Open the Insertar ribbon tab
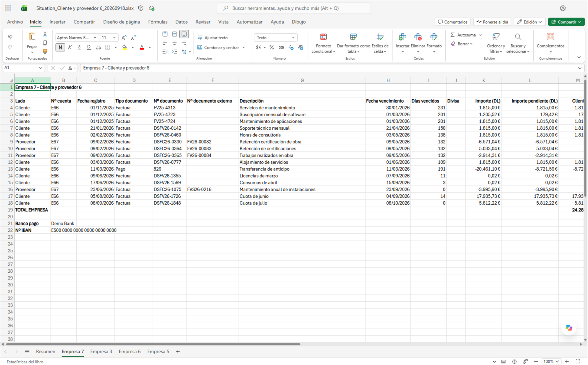588x365 pixels. tap(57, 22)
